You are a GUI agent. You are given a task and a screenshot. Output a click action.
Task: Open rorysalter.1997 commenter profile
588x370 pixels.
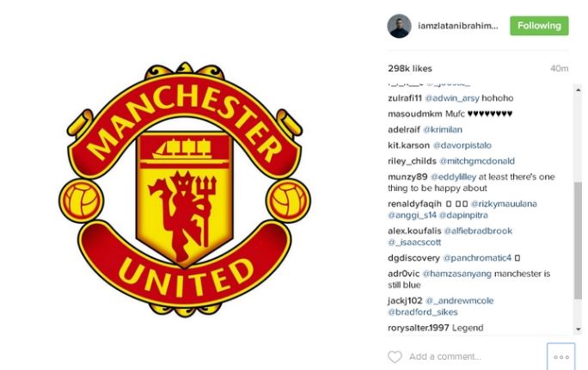(x=419, y=328)
